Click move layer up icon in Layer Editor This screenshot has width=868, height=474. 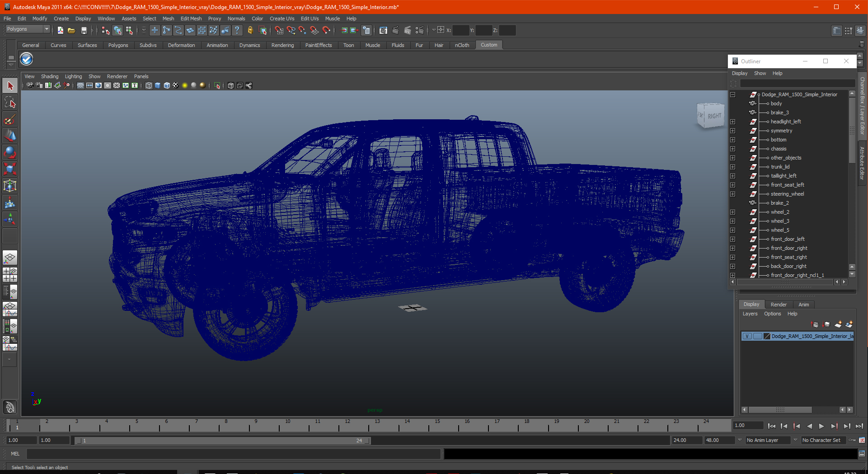coord(815,324)
